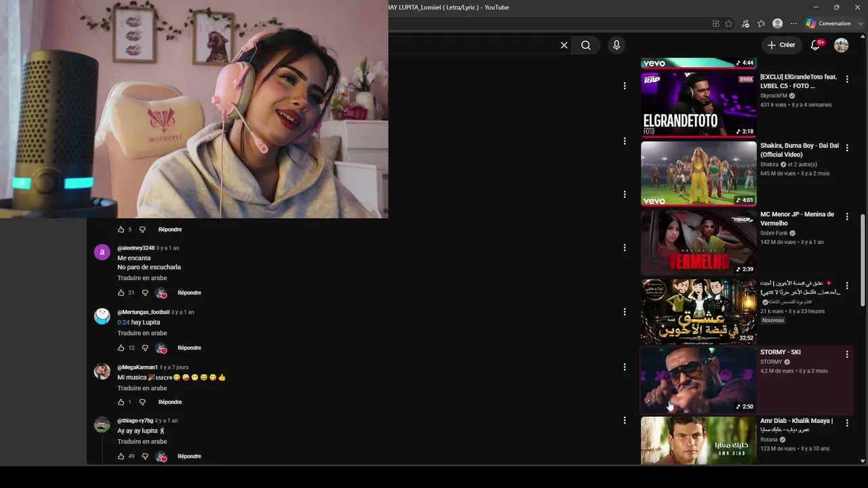Open the 'STORMY - SKI' video title
Image resolution: width=868 pixels, height=488 pixels.
781,352
